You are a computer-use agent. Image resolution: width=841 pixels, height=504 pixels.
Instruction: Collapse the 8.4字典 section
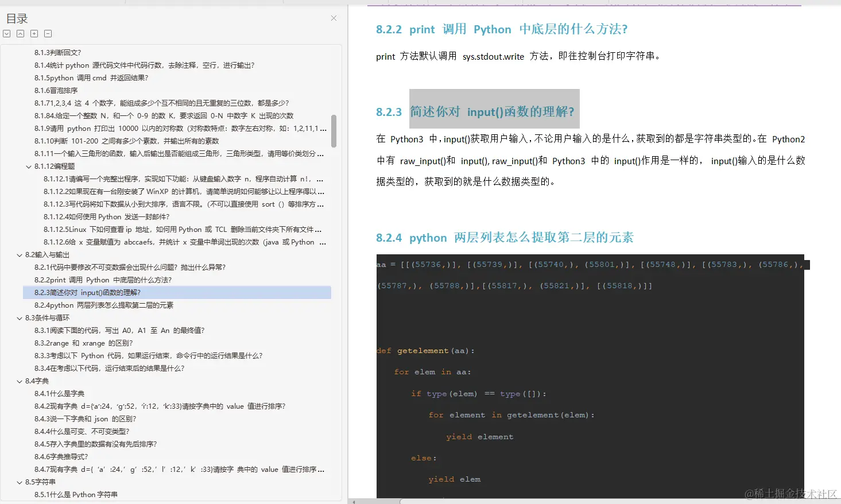point(20,381)
